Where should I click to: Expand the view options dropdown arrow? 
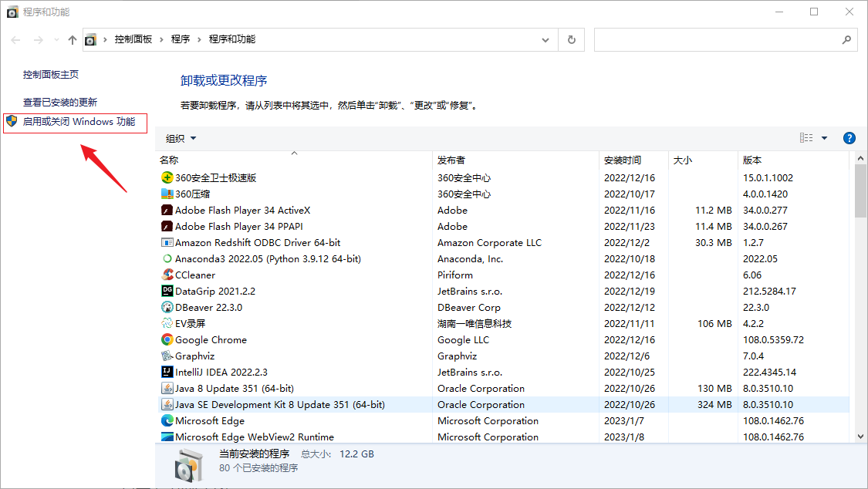point(824,138)
